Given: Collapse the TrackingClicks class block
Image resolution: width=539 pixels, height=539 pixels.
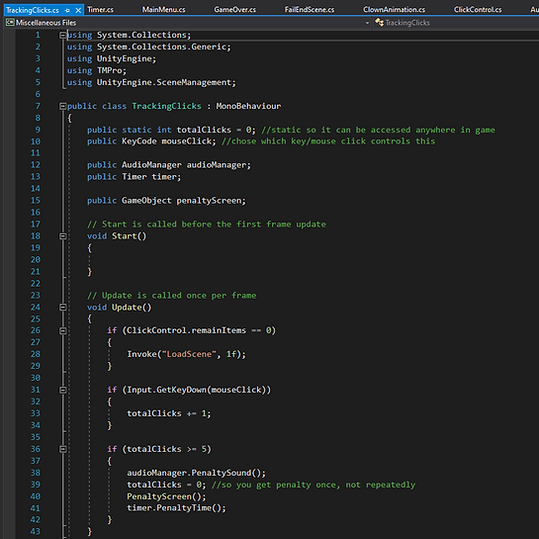Looking at the screenshot, I should [x=63, y=106].
